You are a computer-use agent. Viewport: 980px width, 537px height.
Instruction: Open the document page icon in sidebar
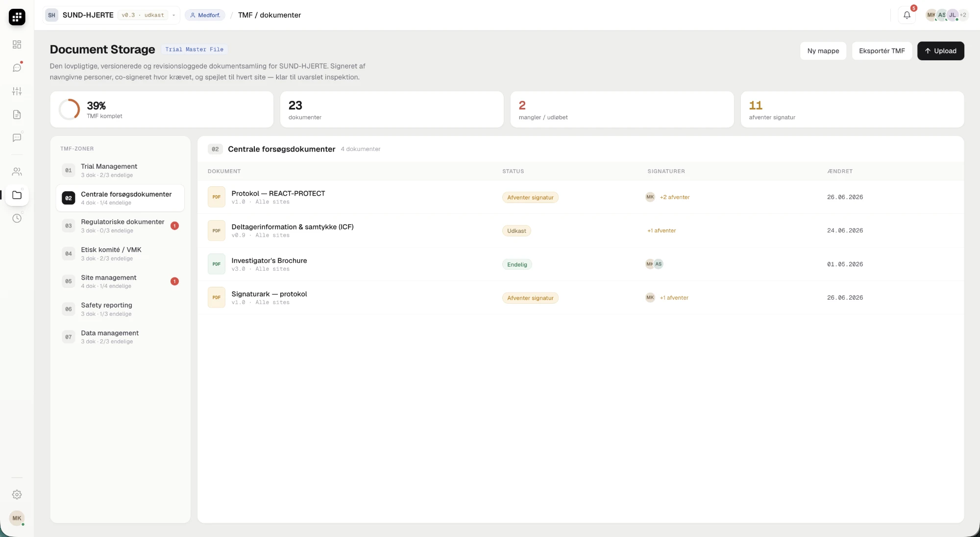17,114
